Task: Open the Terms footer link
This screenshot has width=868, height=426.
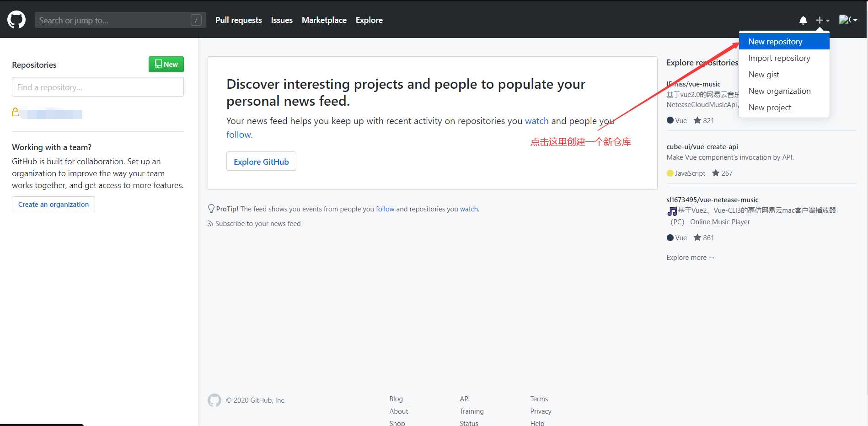Action: pyautogui.click(x=539, y=399)
